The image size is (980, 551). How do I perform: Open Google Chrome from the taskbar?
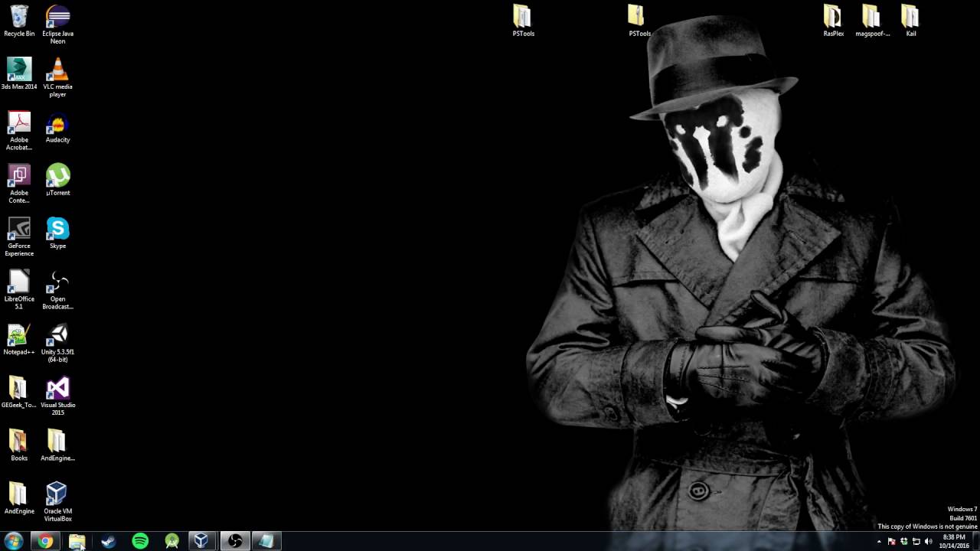pyautogui.click(x=46, y=541)
